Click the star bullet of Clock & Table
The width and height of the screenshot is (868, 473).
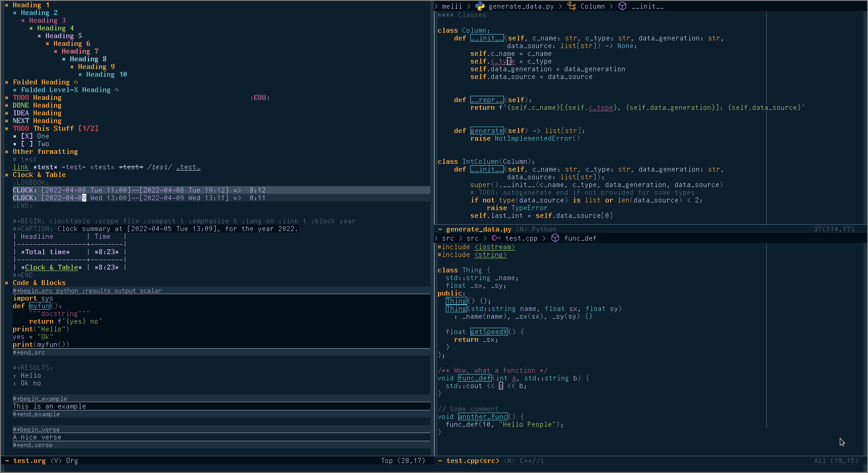(6, 175)
